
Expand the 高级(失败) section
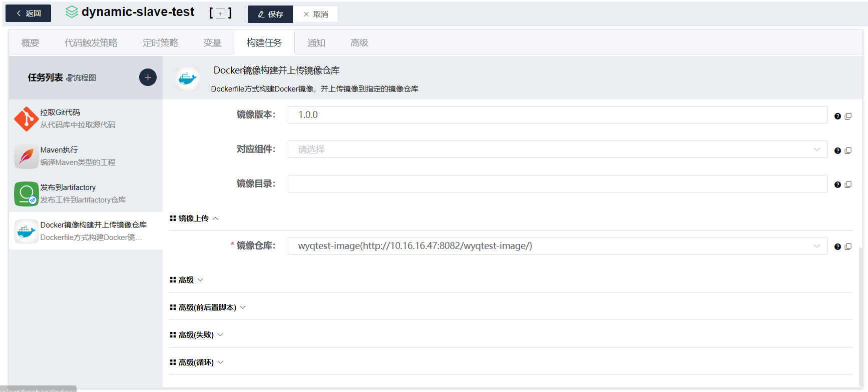click(196, 335)
